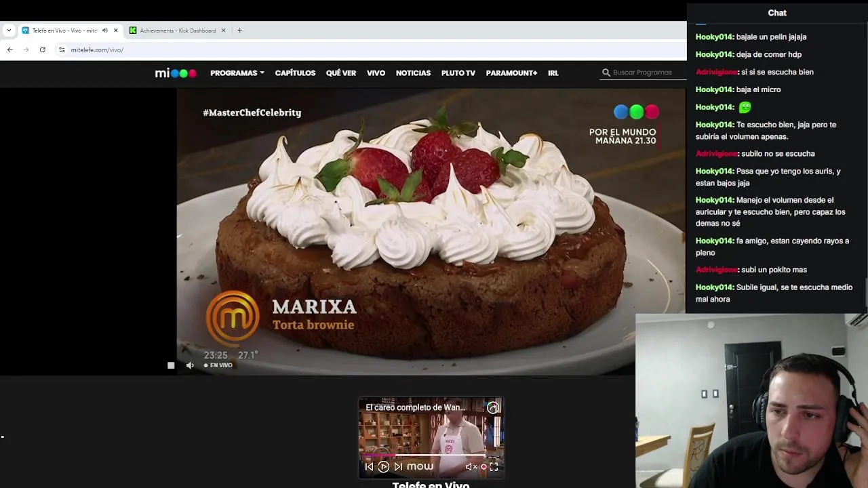Open the browser tab search dropdown
This screenshot has height=488, width=868.
click(9, 30)
